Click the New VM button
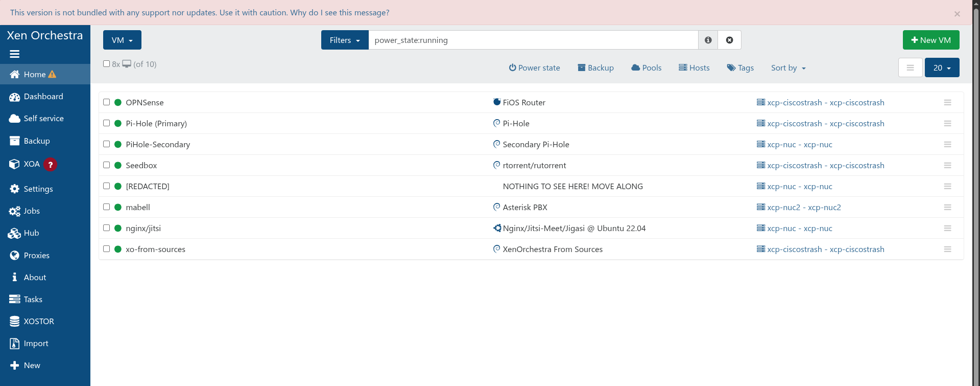980x386 pixels. (930, 40)
